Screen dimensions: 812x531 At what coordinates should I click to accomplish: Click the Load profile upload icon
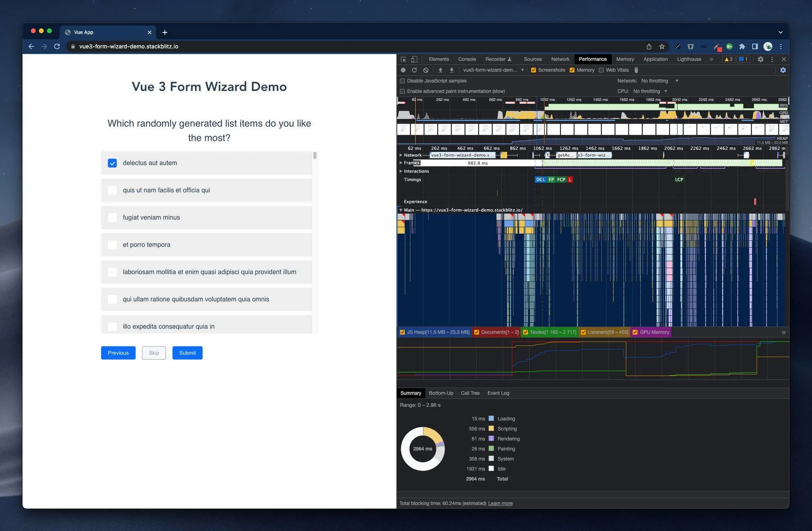point(440,70)
